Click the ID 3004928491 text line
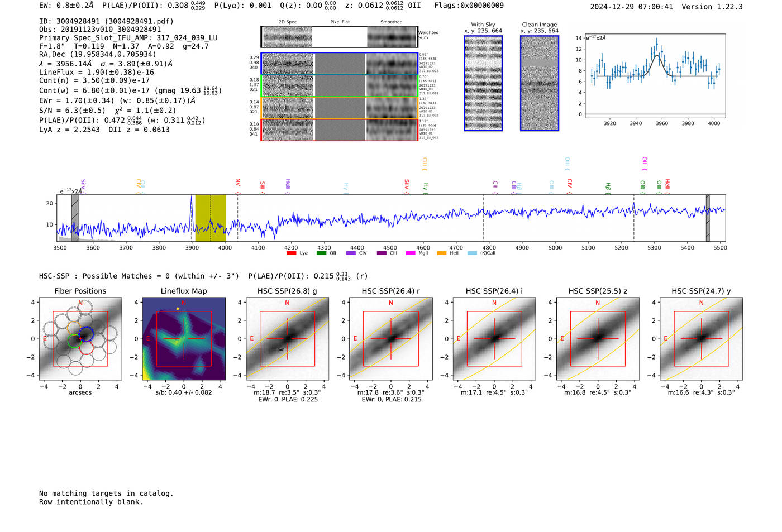This screenshot has height=532, width=782. (106, 21)
